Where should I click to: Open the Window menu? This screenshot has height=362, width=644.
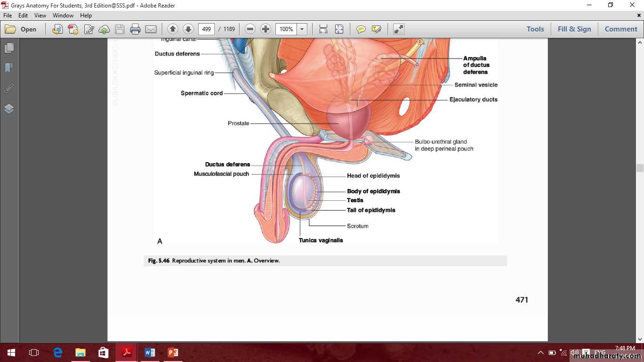tap(63, 16)
